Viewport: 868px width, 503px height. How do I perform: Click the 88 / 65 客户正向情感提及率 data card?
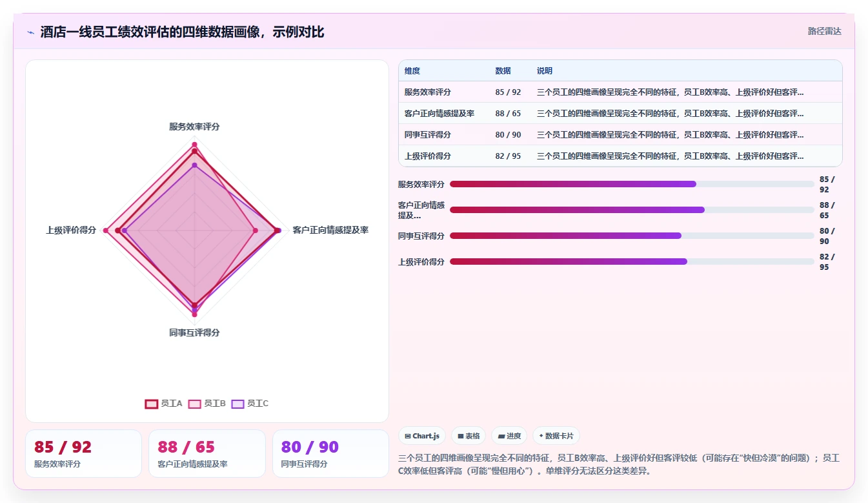coord(207,453)
